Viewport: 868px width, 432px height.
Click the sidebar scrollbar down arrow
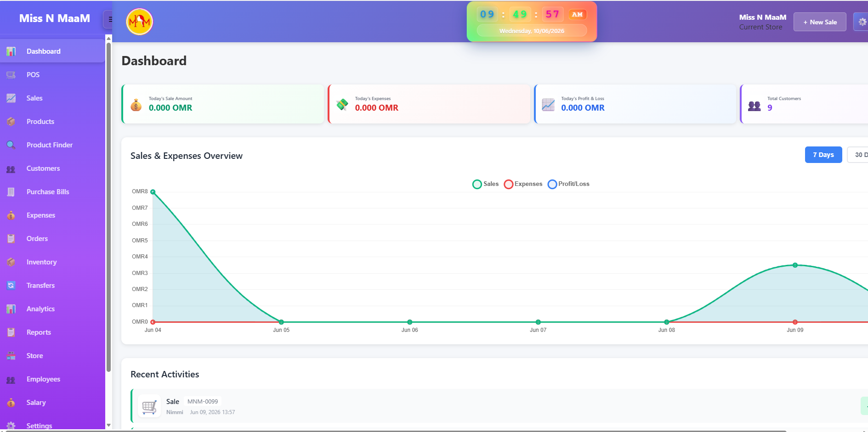pos(108,425)
